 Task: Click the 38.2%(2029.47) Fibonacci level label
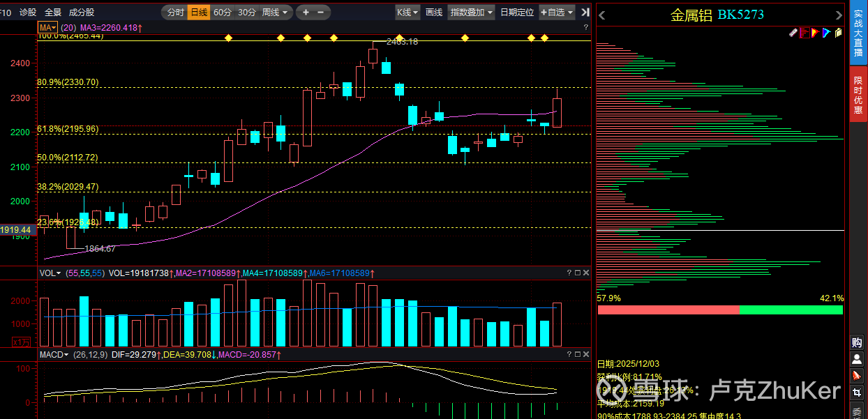(68, 187)
